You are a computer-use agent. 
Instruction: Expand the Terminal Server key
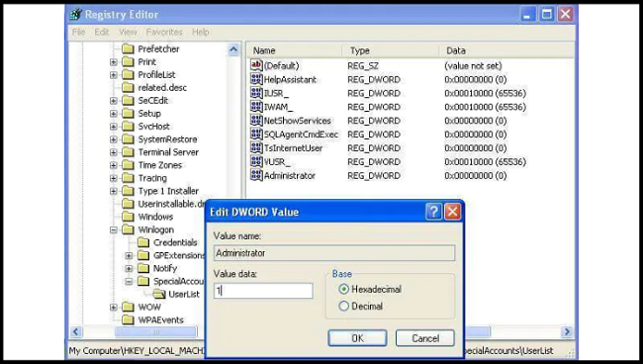[x=114, y=152]
